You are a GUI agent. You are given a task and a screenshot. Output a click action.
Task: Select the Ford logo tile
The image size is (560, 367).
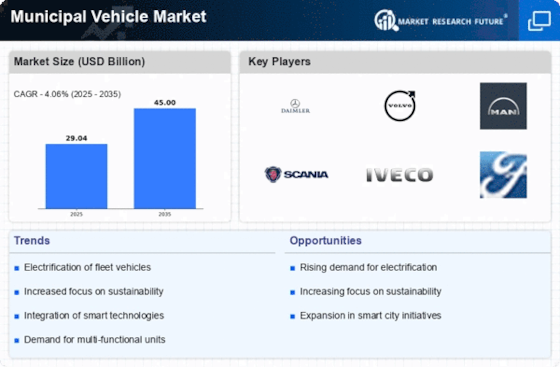point(503,175)
